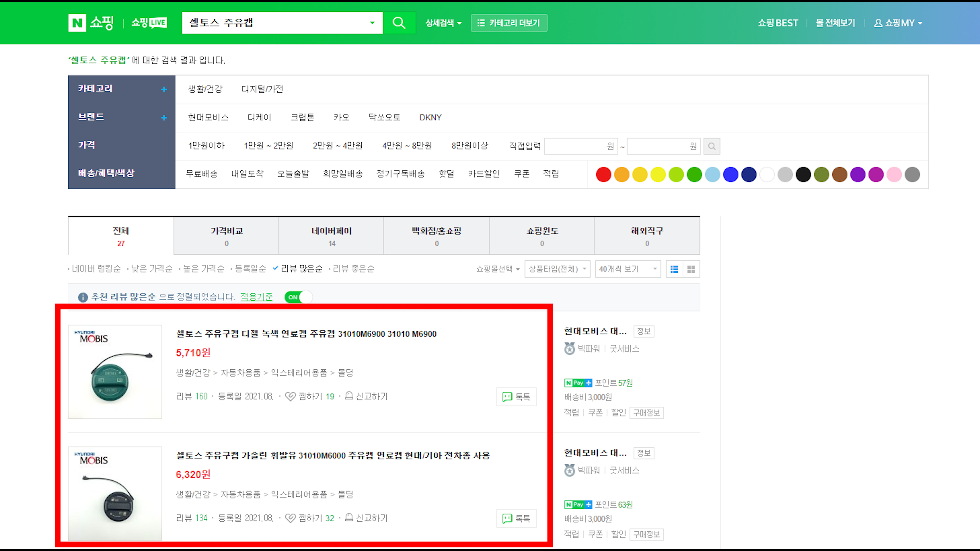The width and height of the screenshot is (980, 551).
Task: Click the 카테고리 더보기 button
Action: 509,23
